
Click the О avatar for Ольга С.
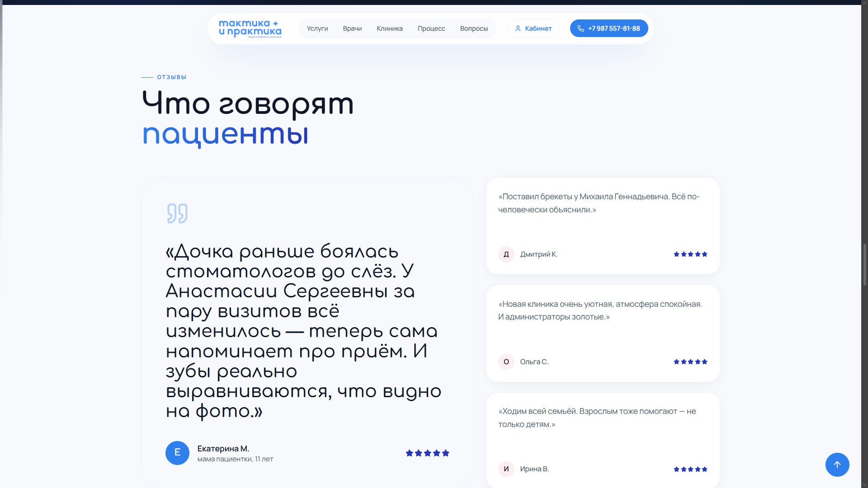pyautogui.click(x=506, y=361)
